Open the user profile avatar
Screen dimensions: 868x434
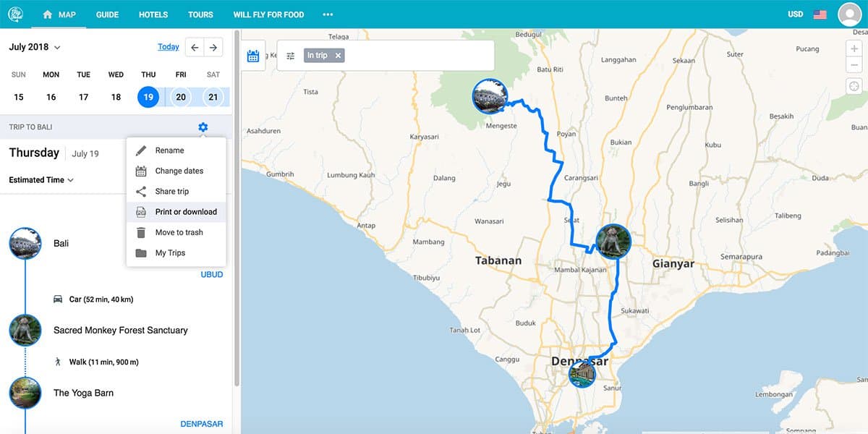coord(849,14)
